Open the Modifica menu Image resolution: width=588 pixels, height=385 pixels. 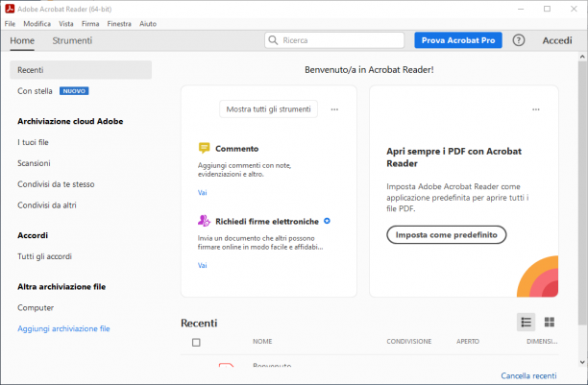(37, 24)
